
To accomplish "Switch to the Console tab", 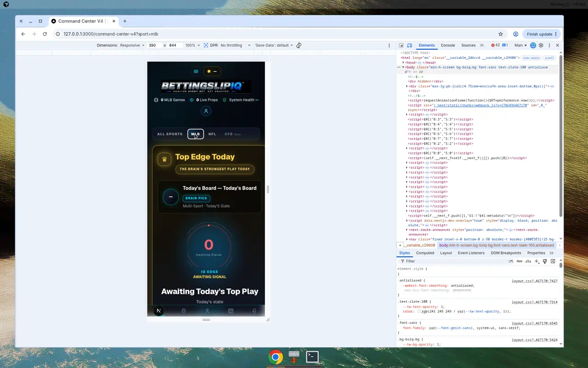I will click(x=448, y=46).
